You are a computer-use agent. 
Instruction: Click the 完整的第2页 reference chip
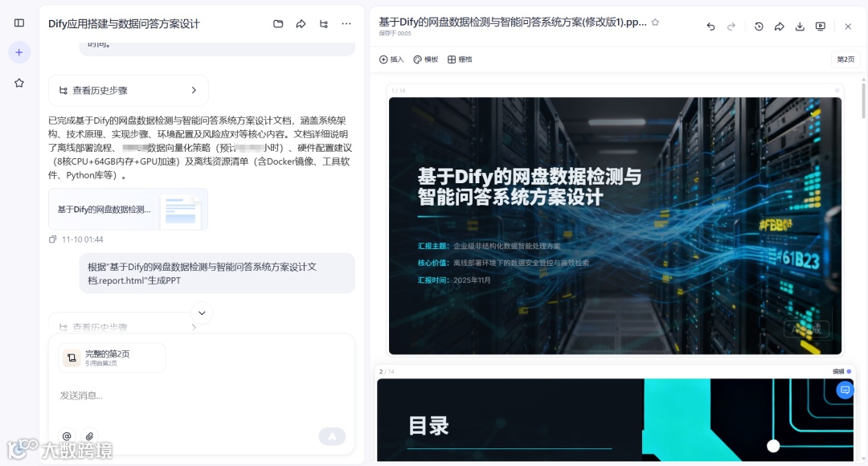[112, 358]
